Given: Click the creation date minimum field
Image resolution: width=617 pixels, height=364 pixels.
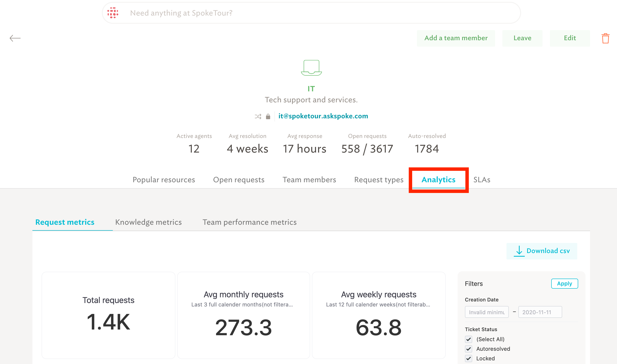Looking at the screenshot, I should 487,312.
